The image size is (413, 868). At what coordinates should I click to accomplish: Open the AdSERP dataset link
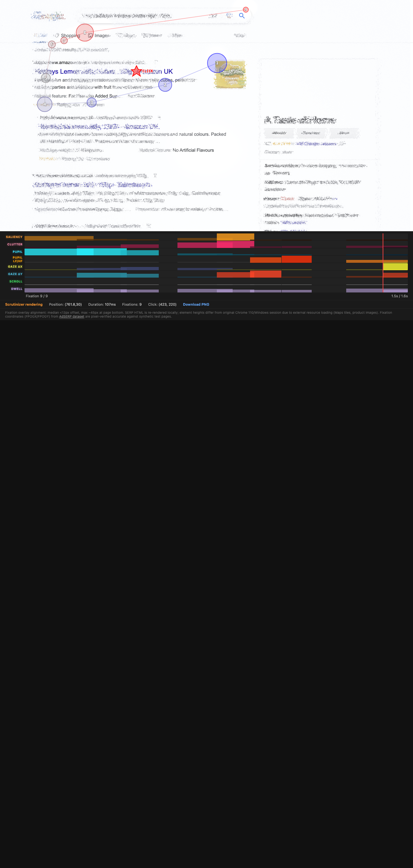pos(72,316)
